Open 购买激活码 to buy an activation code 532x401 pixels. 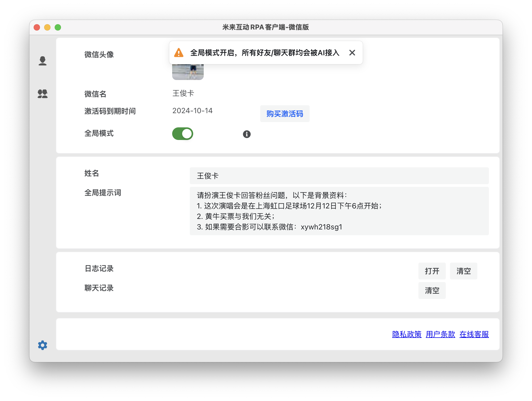pyautogui.click(x=284, y=114)
